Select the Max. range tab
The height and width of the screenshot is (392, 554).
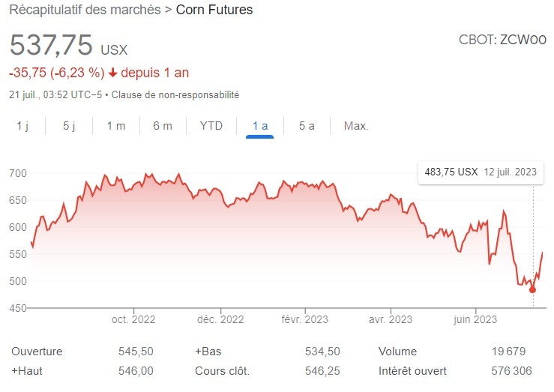tap(356, 126)
